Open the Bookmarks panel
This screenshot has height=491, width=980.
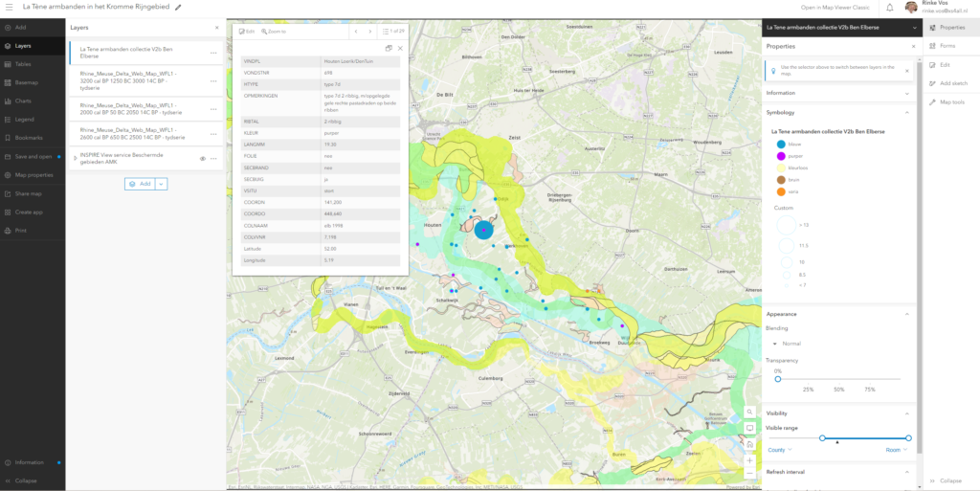[x=28, y=138]
